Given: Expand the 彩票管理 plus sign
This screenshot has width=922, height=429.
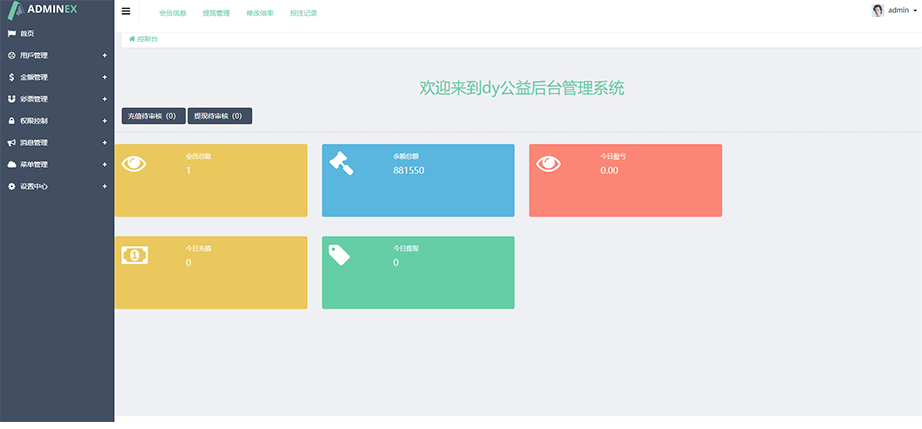Looking at the screenshot, I should [104, 99].
